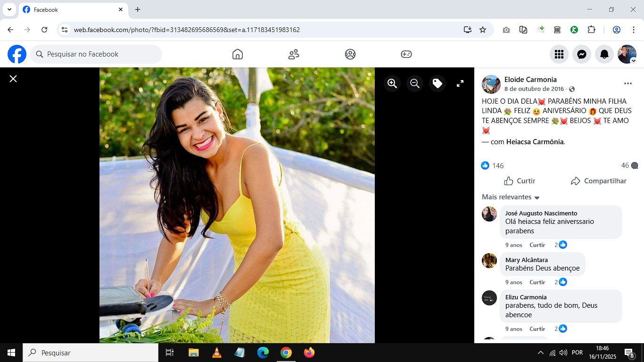Click the Pesquisar no Facebook search field
Image resolution: width=644 pixels, height=362 pixels.
click(x=97, y=54)
